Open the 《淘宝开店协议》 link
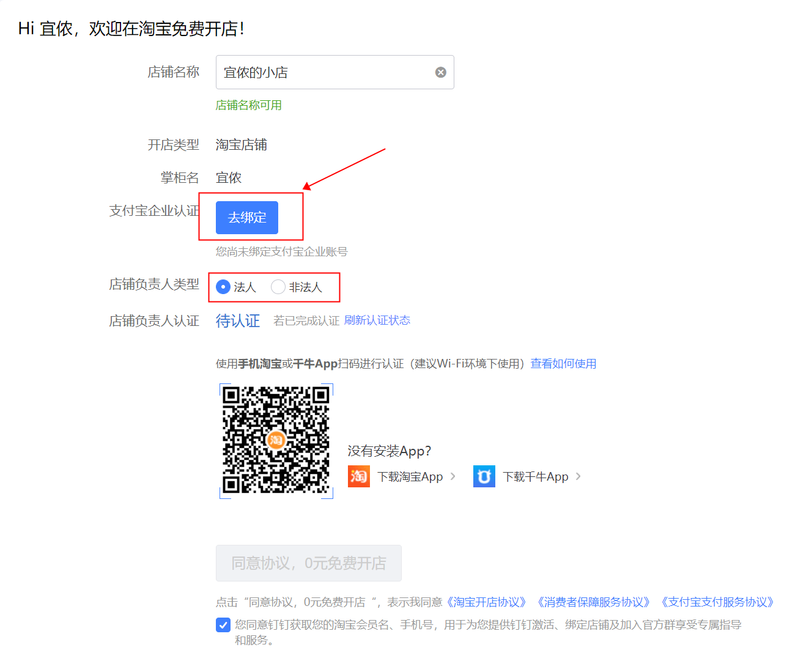The height and width of the screenshot is (672, 809). click(x=486, y=602)
